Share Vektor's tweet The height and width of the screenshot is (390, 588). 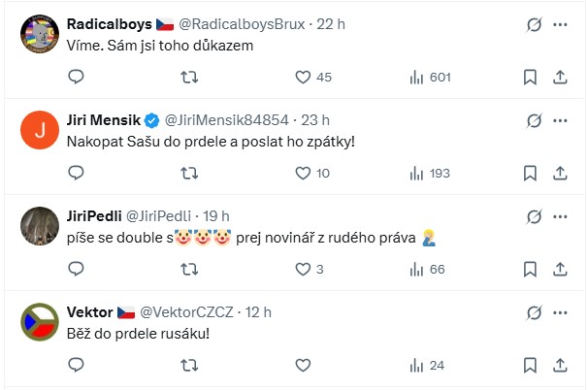pos(560,365)
